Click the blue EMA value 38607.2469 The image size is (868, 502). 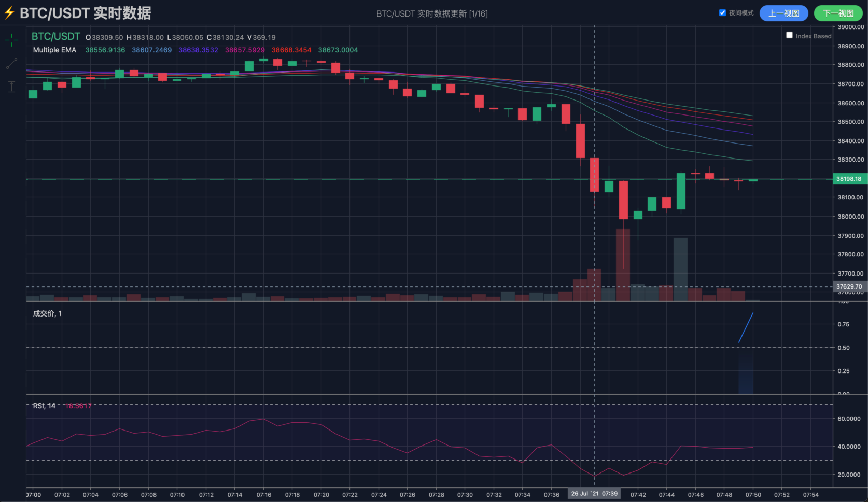[151, 50]
